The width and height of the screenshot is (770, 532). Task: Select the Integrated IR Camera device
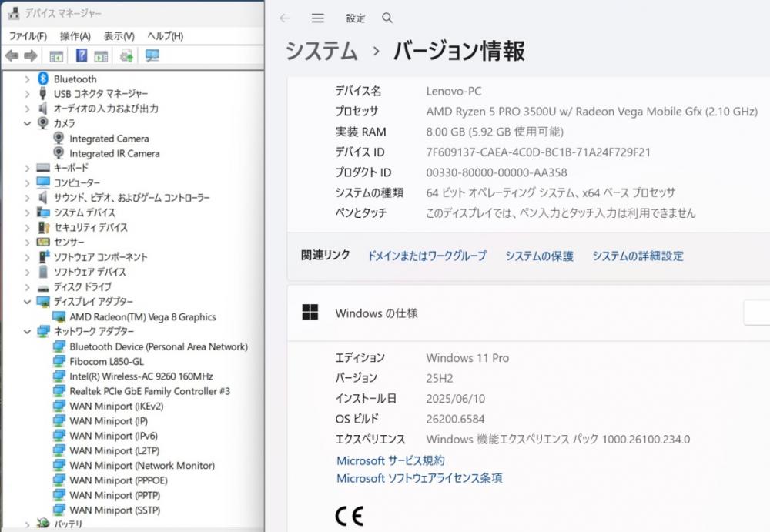pyautogui.click(x=114, y=153)
